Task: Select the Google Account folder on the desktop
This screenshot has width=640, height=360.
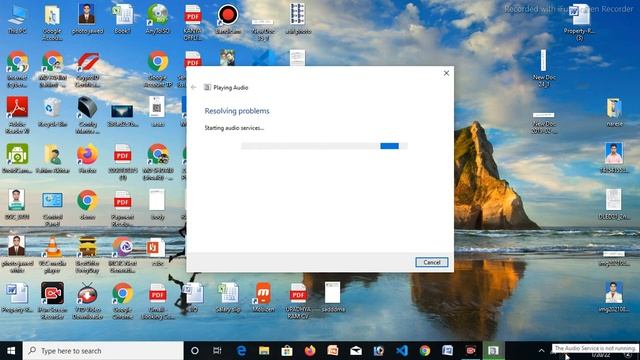Action: click(52, 22)
